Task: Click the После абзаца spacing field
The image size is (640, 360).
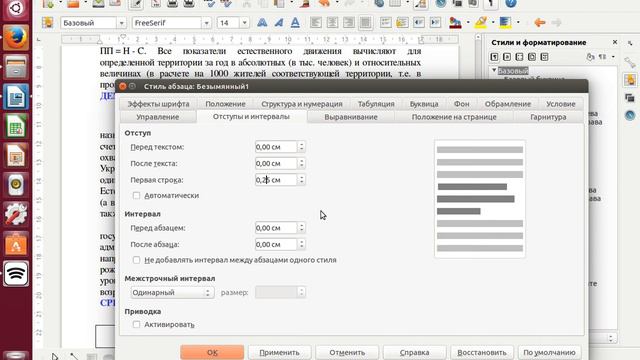Action: (x=276, y=244)
